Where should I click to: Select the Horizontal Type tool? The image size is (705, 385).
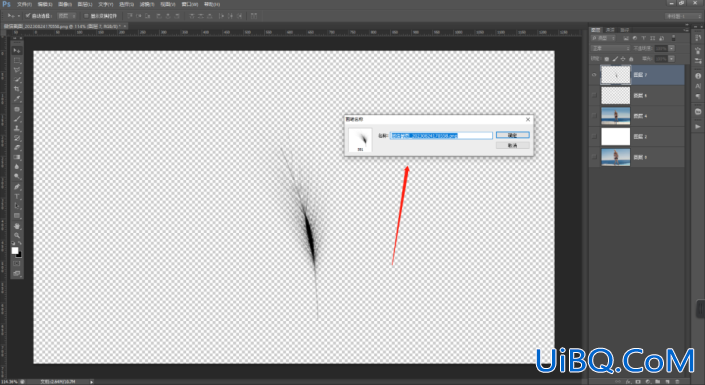pyautogui.click(x=17, y=197)
